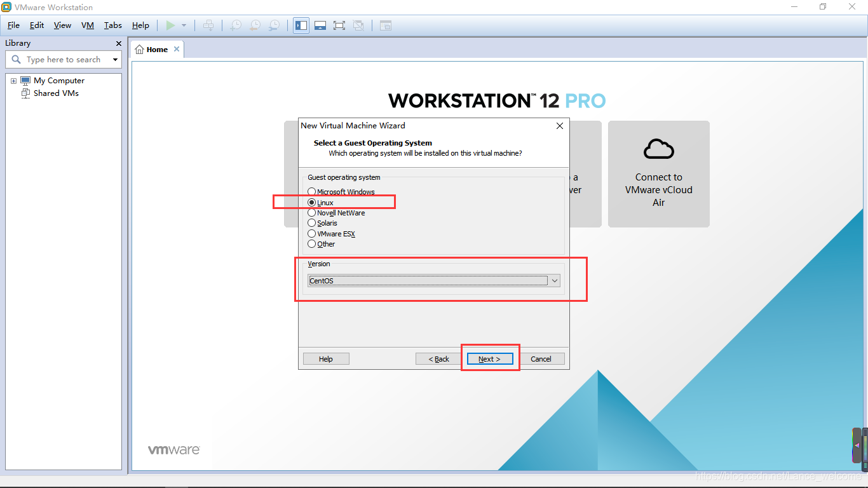Click the cloud icon for vCloud Air
This screenshot has width=868, height=488.
click(x=659, y=149)
